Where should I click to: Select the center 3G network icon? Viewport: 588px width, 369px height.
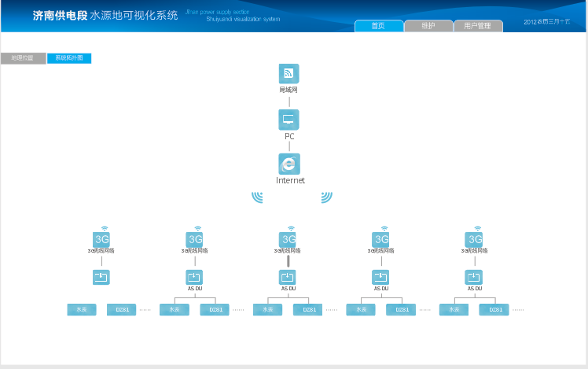click(288, 239)
